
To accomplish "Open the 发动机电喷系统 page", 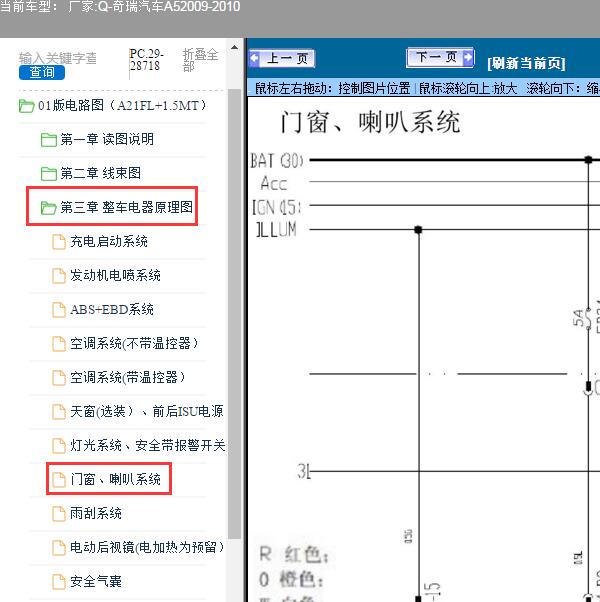I will click(115, 275).
